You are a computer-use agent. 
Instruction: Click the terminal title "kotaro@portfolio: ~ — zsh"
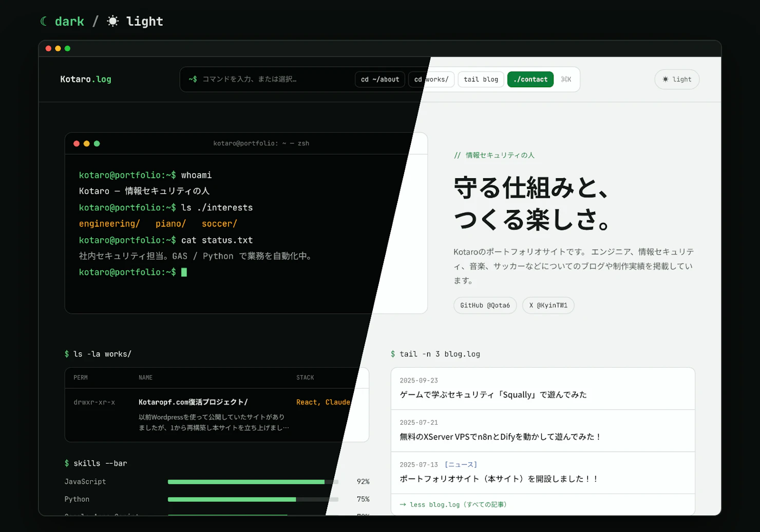tap(261, 143)
